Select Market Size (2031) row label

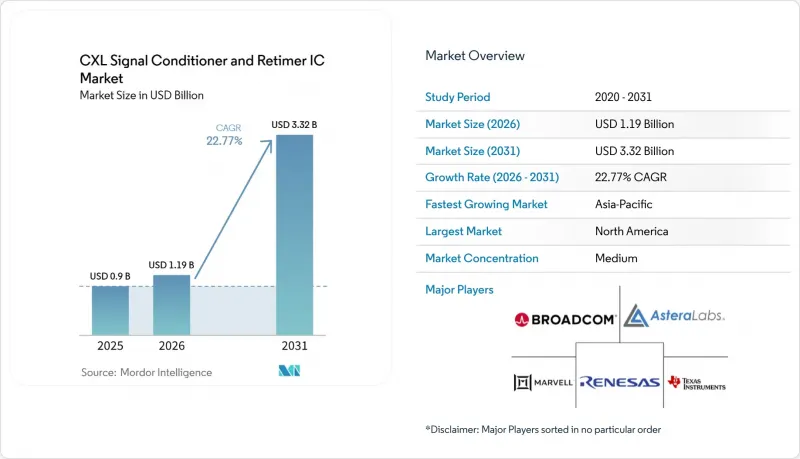(472, 151)
